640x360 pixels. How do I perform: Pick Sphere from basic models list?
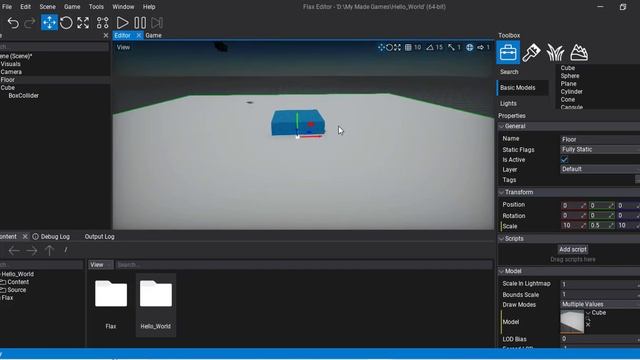(570, 76)
